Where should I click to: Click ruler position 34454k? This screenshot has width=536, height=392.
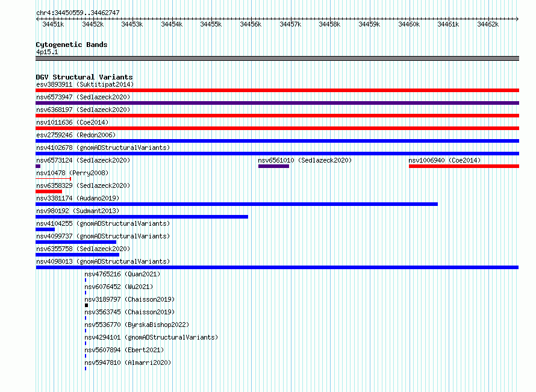point(172,24)
